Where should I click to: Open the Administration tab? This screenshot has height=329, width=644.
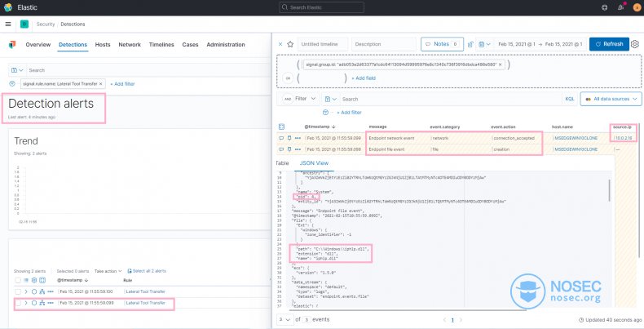click(226, 44)
